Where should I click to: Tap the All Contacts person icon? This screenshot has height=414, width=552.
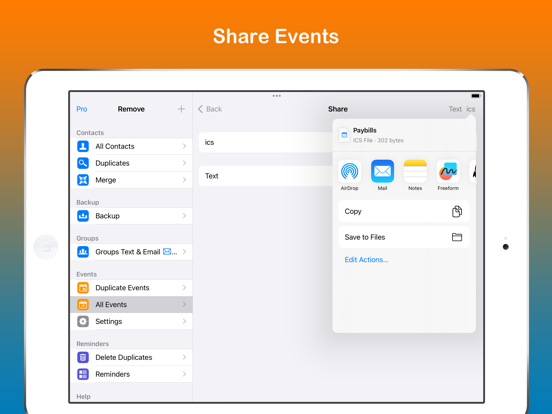pyautogui.click(x=83, y=146)
